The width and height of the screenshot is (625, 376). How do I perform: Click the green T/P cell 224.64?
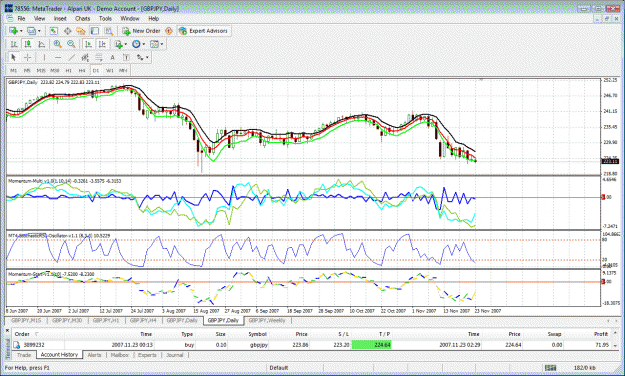click(371, 345)
